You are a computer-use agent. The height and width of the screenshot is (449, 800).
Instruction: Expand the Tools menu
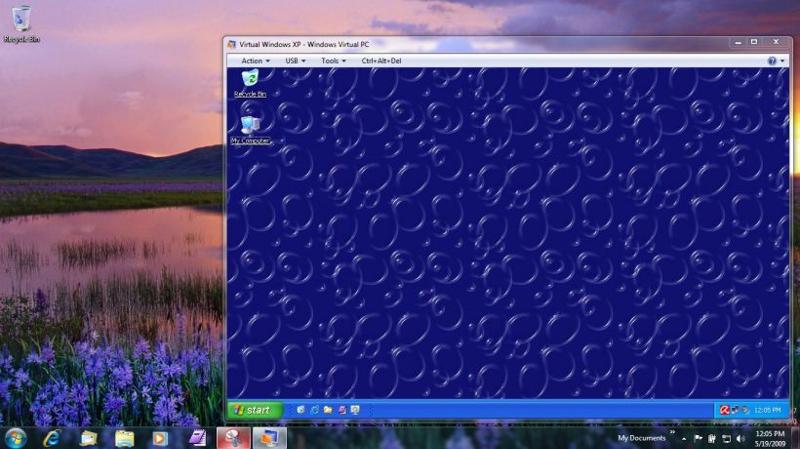click(x=333, y=61)
